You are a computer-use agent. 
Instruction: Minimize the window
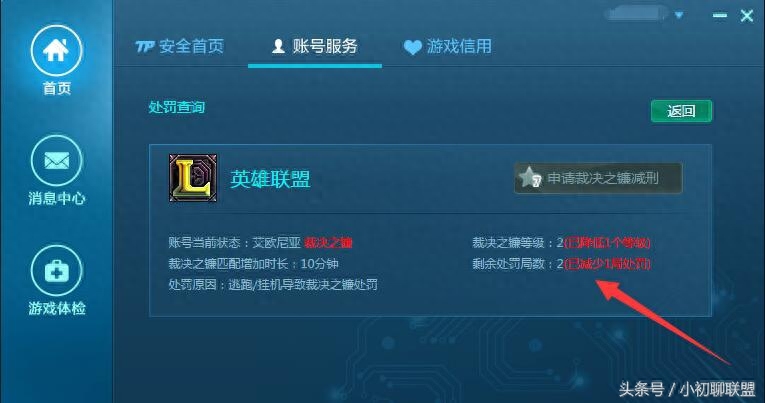point(720,16)
